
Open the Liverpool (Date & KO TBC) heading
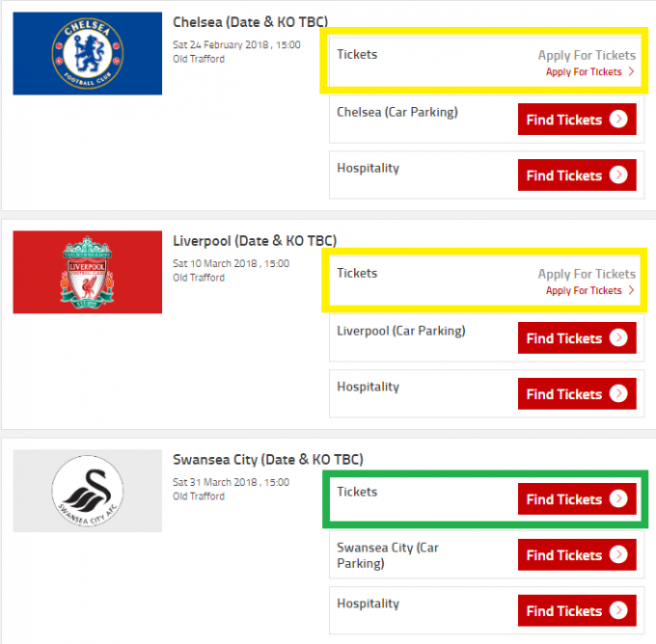[255, 241]
